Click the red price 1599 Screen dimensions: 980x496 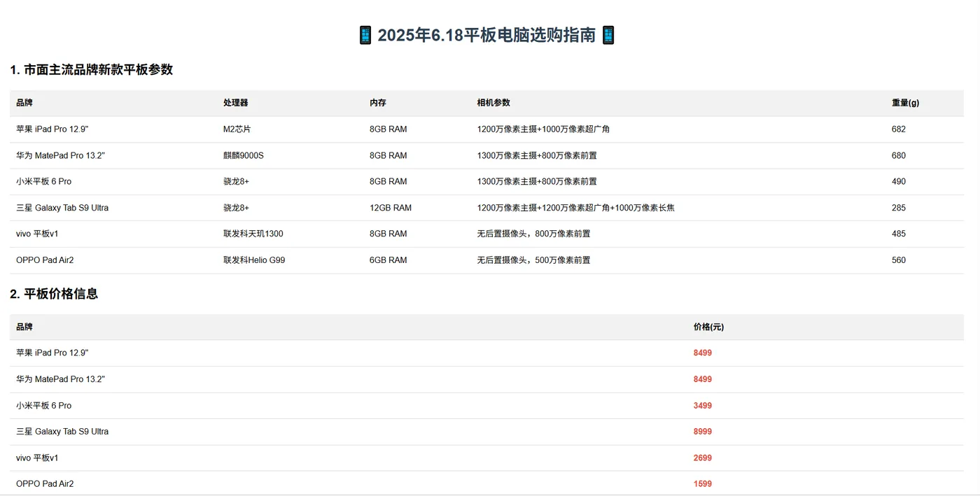[x=703, y=484]
